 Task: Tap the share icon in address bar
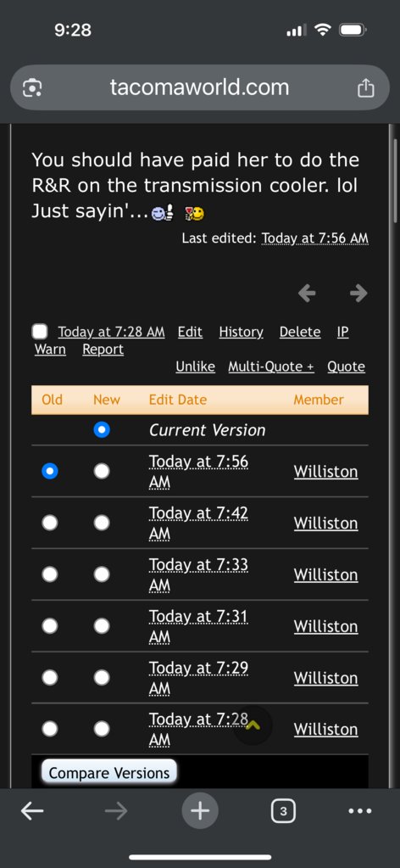point(366,88)
